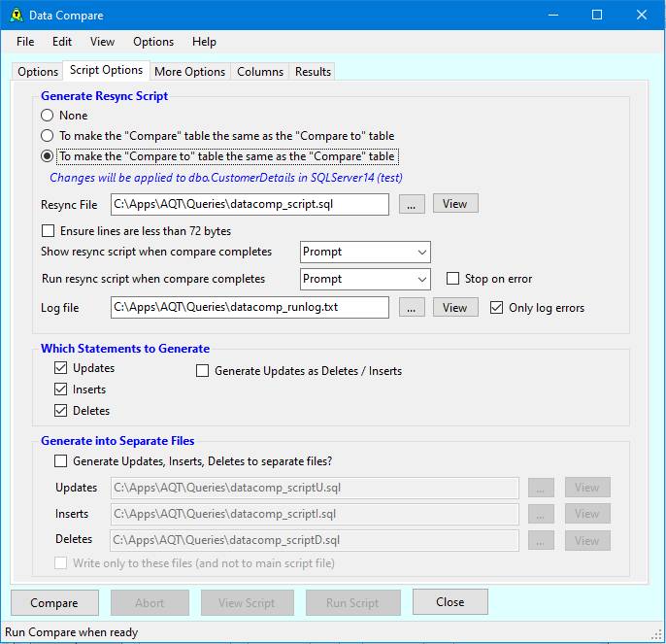The width and height of the screenshot is (666, 644).
Task: Enable Ensure lines are less than 72 bytes
Action: (136, 231)
